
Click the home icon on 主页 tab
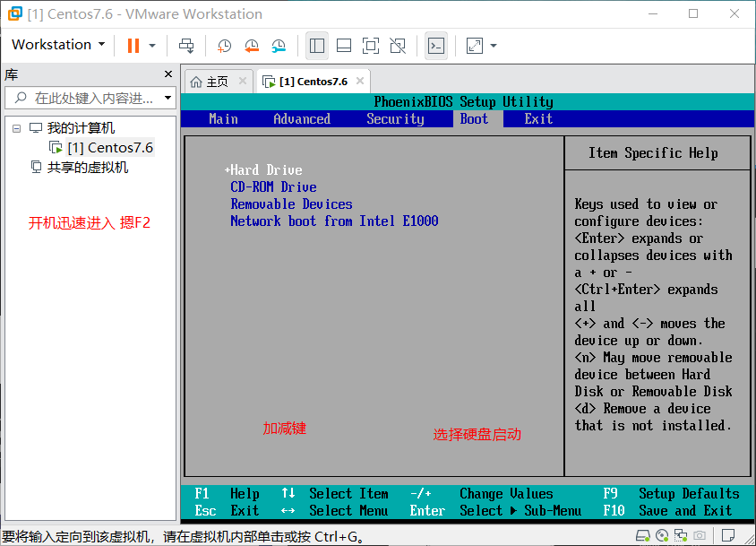point(196,82)
